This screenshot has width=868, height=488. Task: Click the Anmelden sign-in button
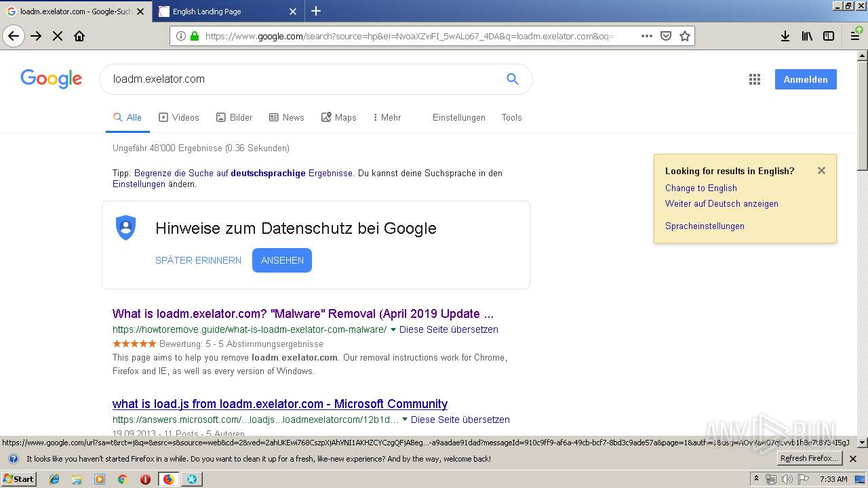806,79
